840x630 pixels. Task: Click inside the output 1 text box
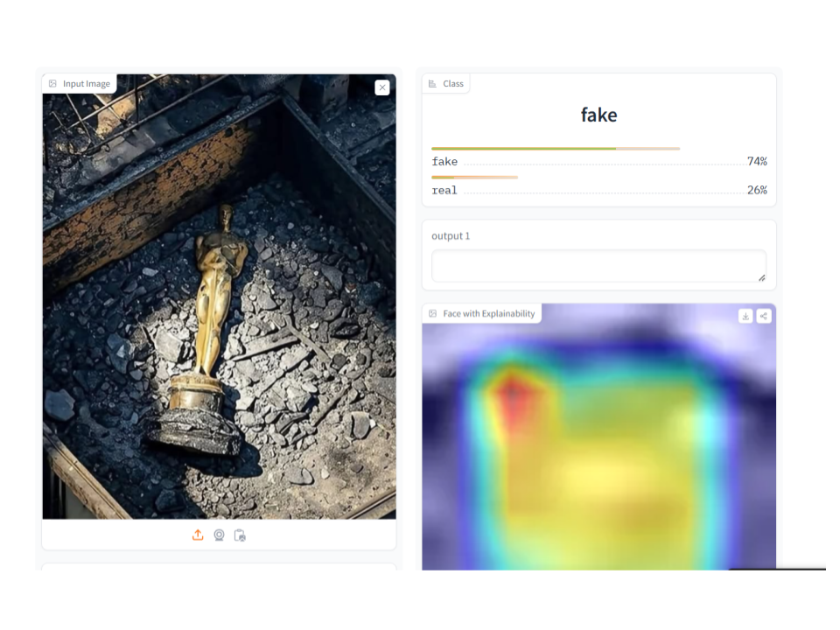click(x=598, y=266)
